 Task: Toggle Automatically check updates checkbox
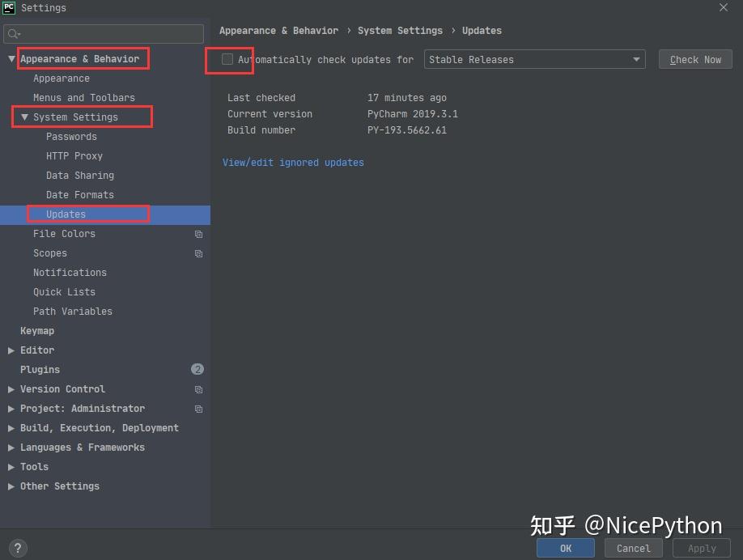point(227,59)
